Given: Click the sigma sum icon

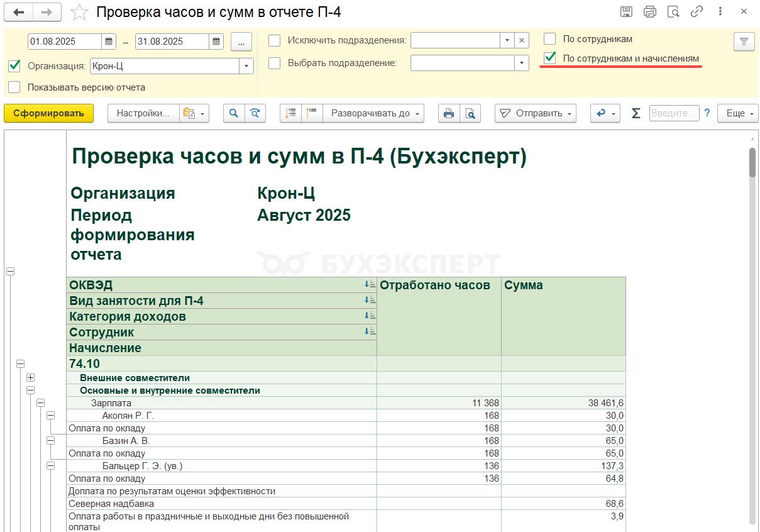Looking at the screenshot, I should [636, 113].
